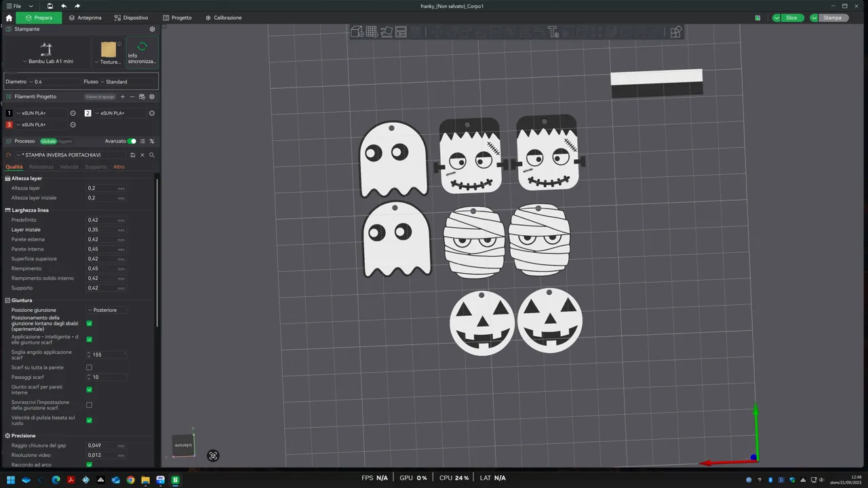Switch to the Calibrazione tab
The width and height of the screenshot is (868, 488).
223,18
